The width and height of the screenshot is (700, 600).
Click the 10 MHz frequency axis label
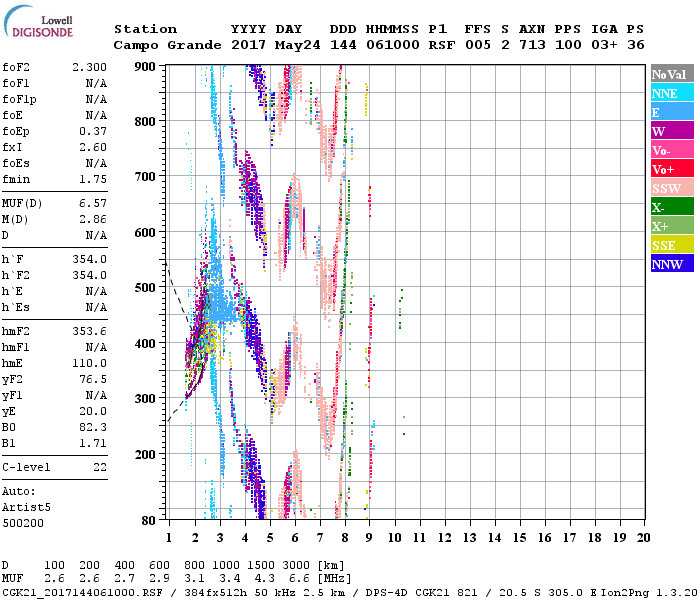(x=395, y=538)
